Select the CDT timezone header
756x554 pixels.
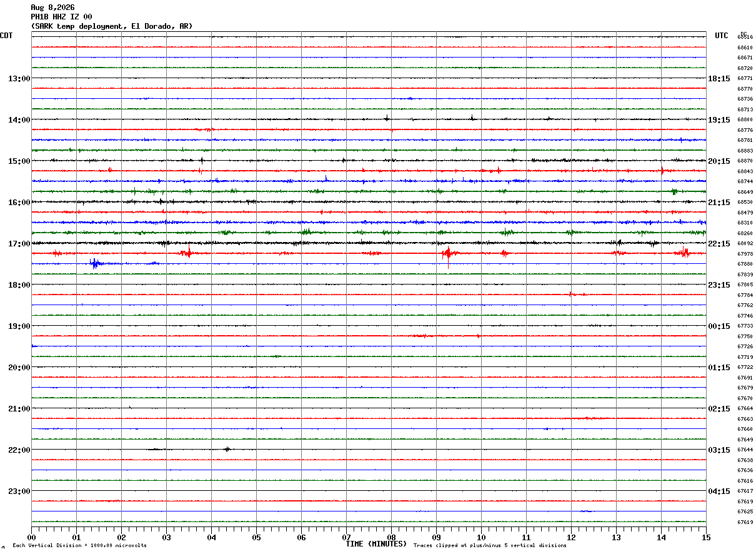coord(6,36)
